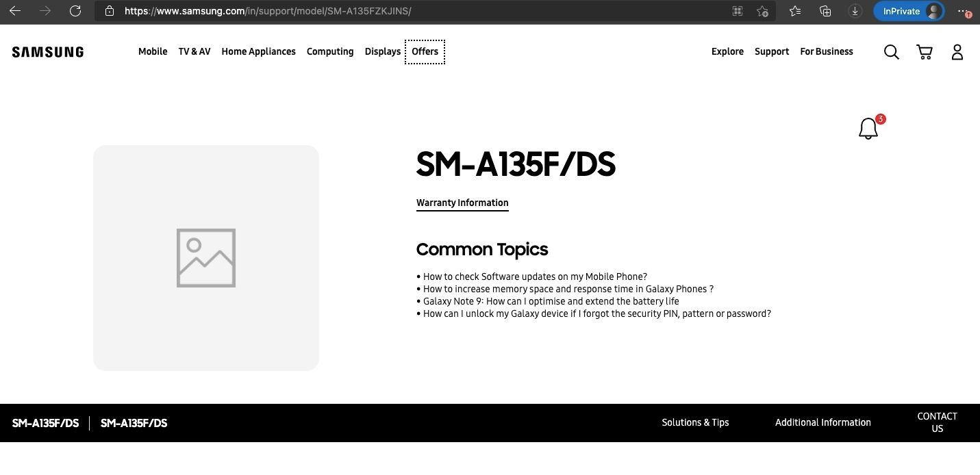Image resolution: width=980 pixels, height=475 pixels.
Task: Open the browser Favorites list
Action: 794,11
